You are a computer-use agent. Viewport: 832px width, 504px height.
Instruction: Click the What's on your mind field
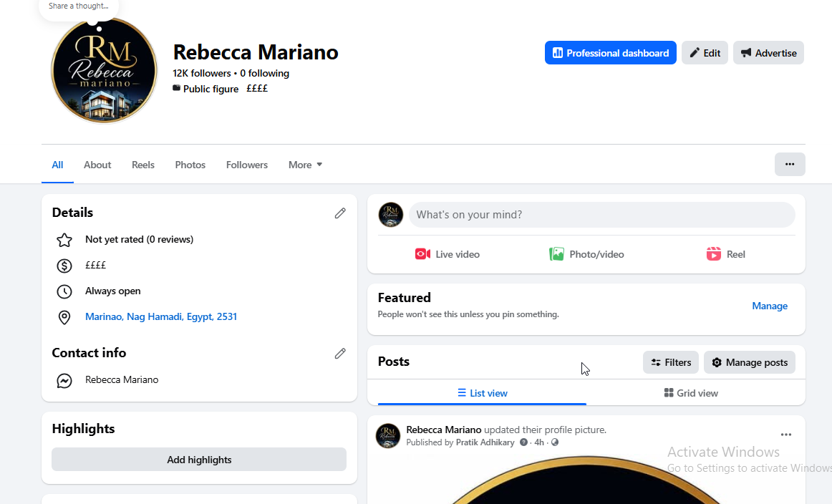601,215
